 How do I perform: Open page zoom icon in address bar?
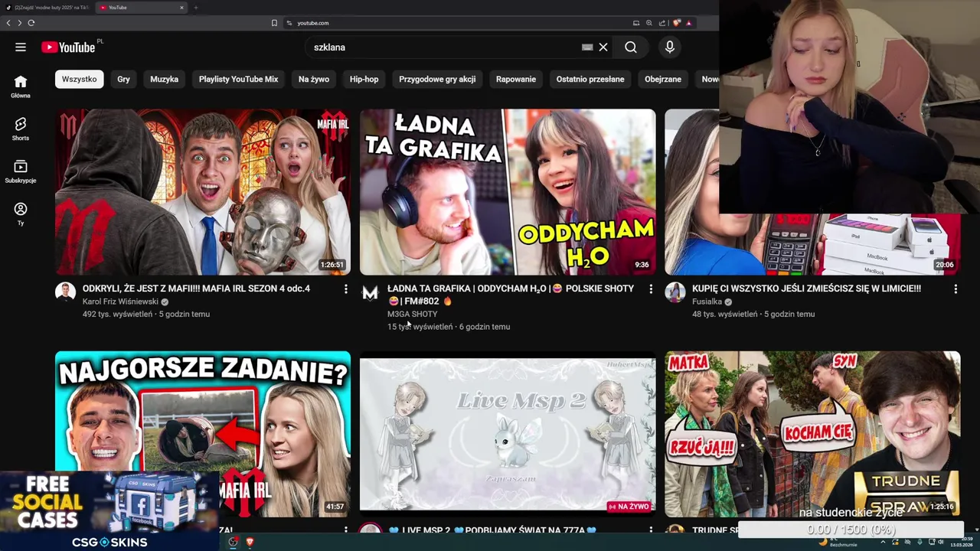pyautogui.click(x=649, y=23)
